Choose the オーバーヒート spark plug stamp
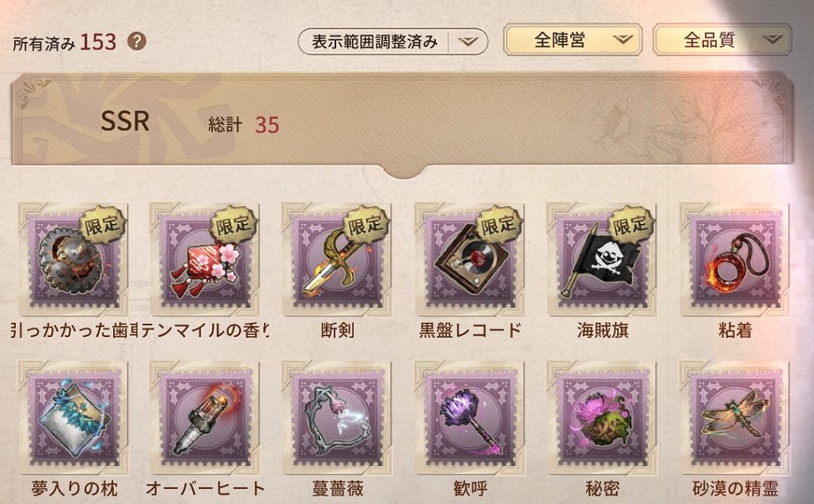The image size is (814, 504). (x=204, y=418)
